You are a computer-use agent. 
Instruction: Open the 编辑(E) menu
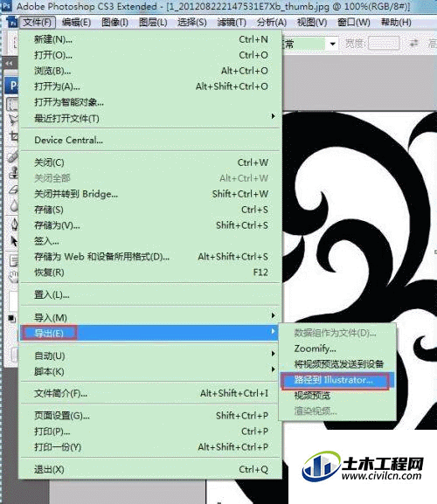pos(76,22)
